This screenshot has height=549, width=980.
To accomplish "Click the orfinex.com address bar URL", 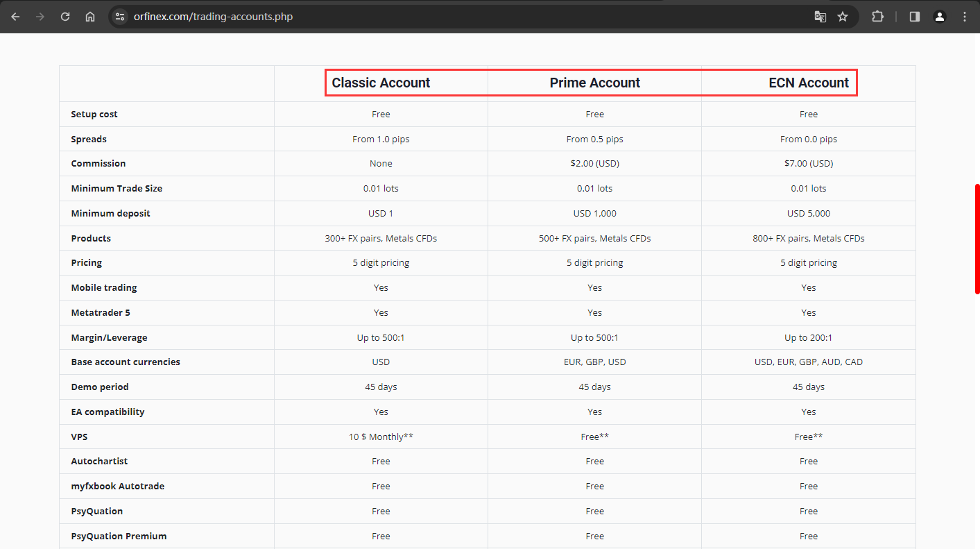I will 213,17.
